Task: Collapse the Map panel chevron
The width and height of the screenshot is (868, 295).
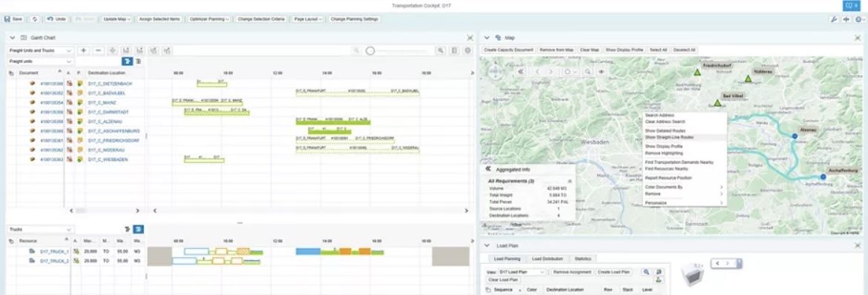Action: pyautogui.click(x=487, y=38)
